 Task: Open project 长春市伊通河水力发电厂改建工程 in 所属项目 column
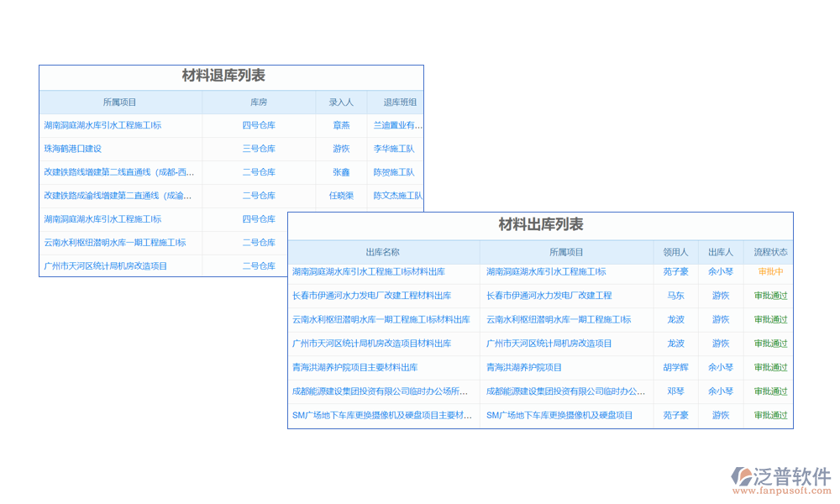549,296
